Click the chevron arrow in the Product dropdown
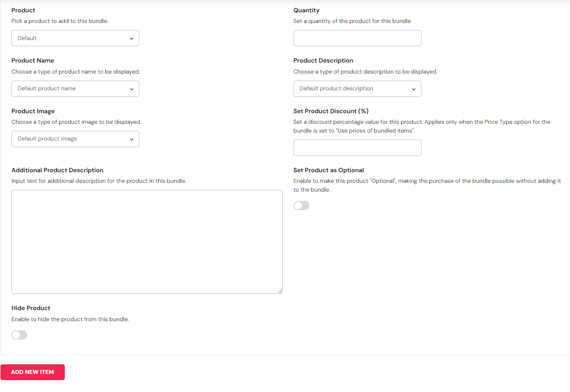Image resolution: width=570 pixels, height=392 pixels. 131,39
